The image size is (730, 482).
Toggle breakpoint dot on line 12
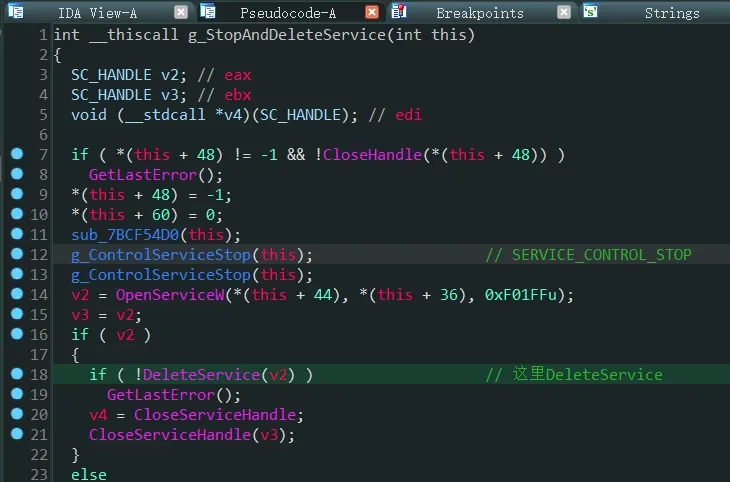click(17, 254)
